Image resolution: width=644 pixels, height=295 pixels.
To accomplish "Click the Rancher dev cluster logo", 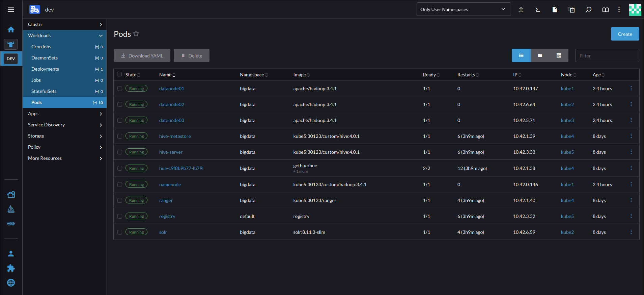I will pos(35,9).
